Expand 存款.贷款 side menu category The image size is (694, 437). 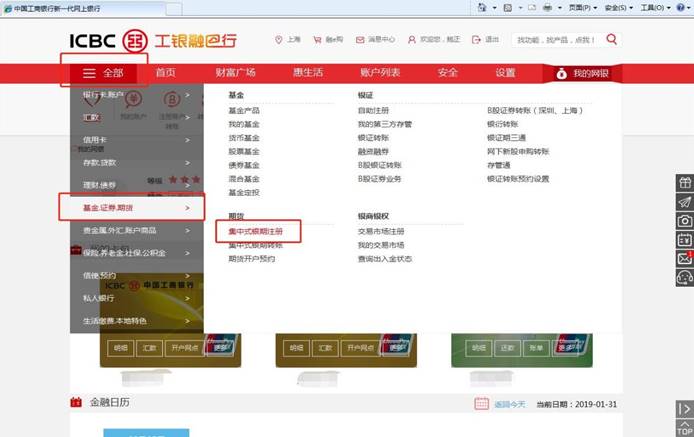point(137,162)
